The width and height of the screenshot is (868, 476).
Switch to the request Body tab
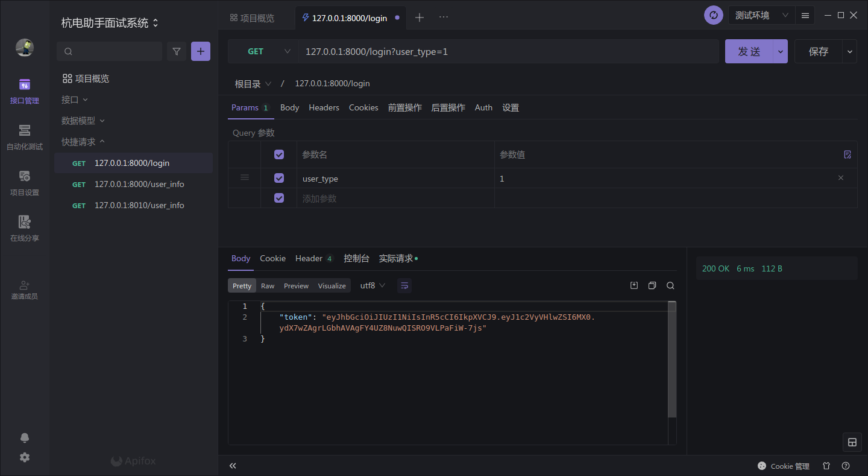(289, 107)
